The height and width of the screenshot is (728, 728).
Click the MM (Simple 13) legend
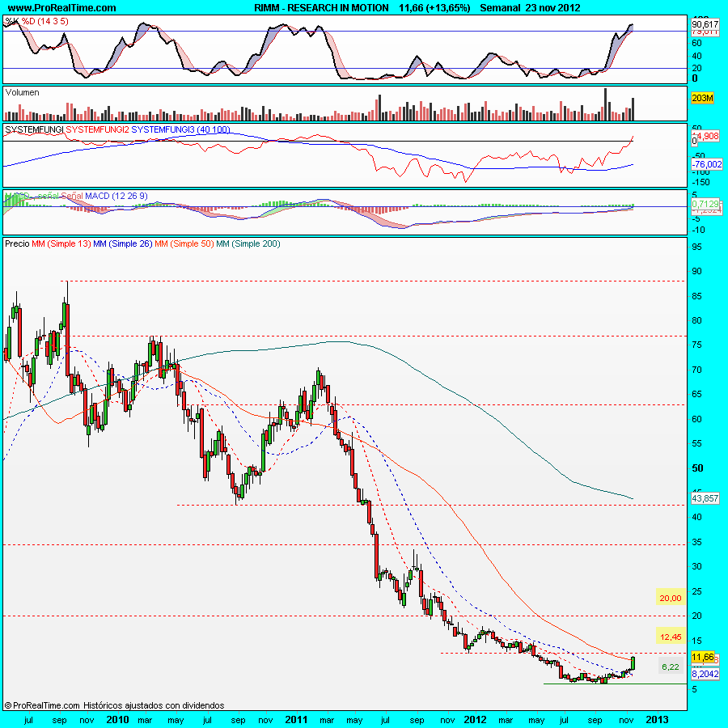click(61, 243)
